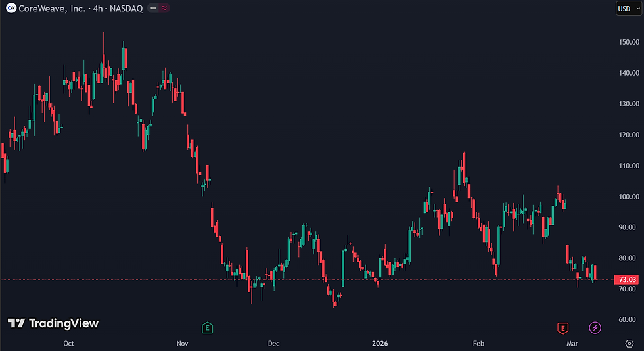Click the 60.00 price axis label
644x351 pixels.
[x=627, y=319]
